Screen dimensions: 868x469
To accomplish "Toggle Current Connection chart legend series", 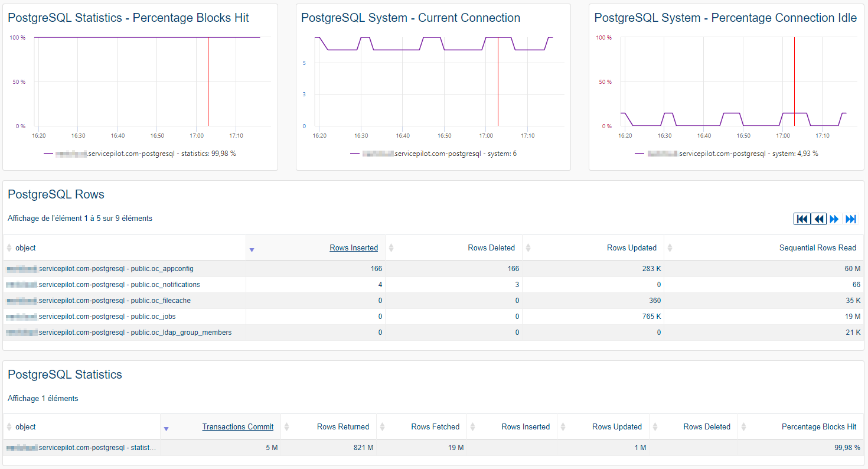I will (x=433, y=154).
